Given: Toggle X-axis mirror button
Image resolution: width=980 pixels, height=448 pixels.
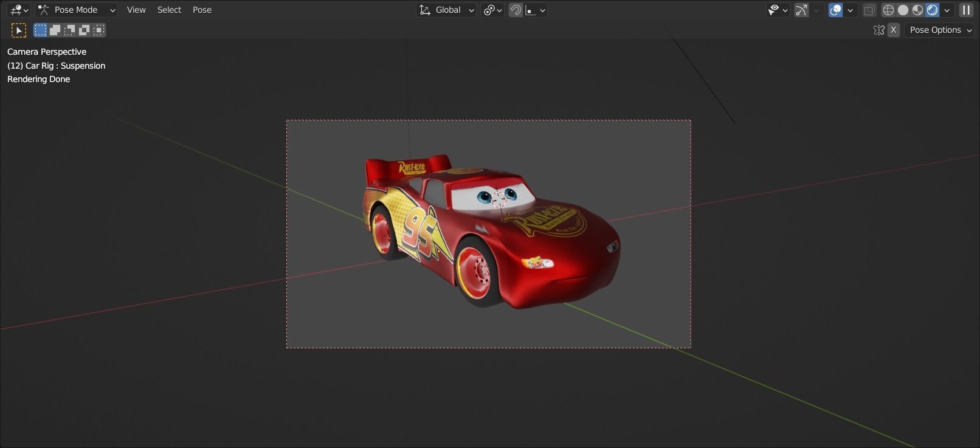Looking at the screenshot, I should click(x=893, y=30).
